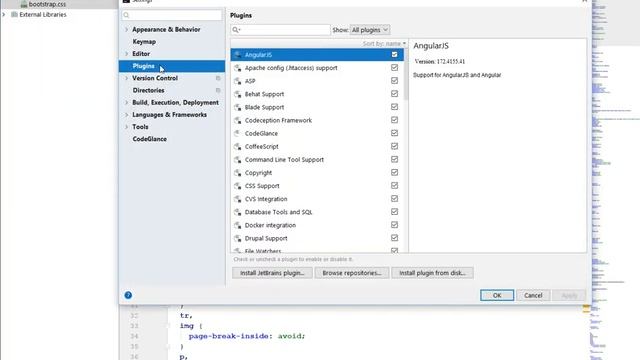
Task: Click the bootstrap.css file icon
Action: (24, 4)
